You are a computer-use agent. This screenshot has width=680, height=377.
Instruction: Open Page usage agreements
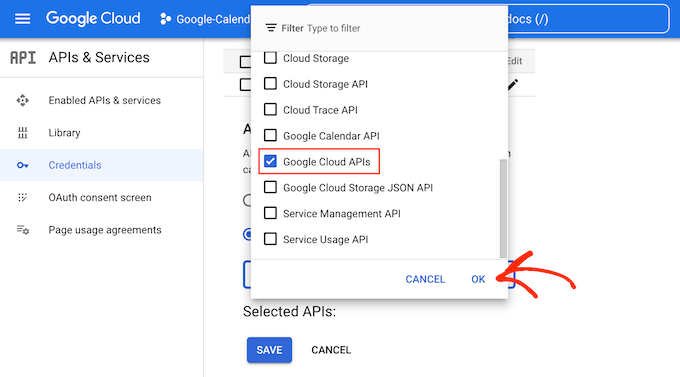(105, 230)
